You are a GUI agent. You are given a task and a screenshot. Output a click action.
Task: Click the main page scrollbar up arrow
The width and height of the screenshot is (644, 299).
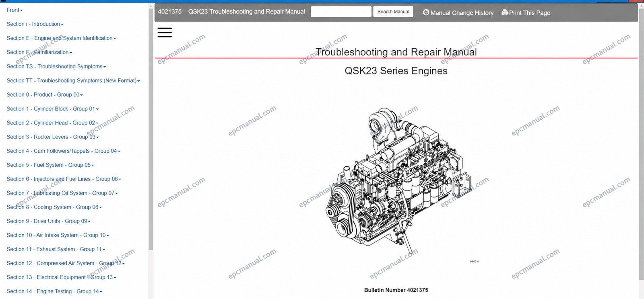coord(641,6)
